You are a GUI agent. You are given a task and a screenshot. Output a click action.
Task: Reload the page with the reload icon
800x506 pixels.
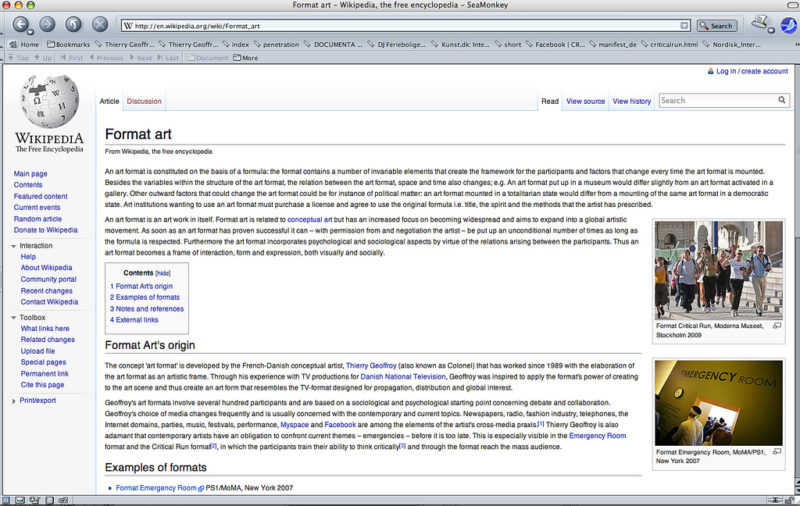click(73, 24)
